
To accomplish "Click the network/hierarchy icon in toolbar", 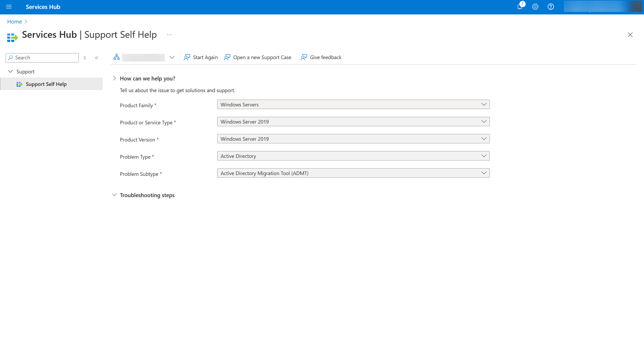I will click(x=117, y=57).
